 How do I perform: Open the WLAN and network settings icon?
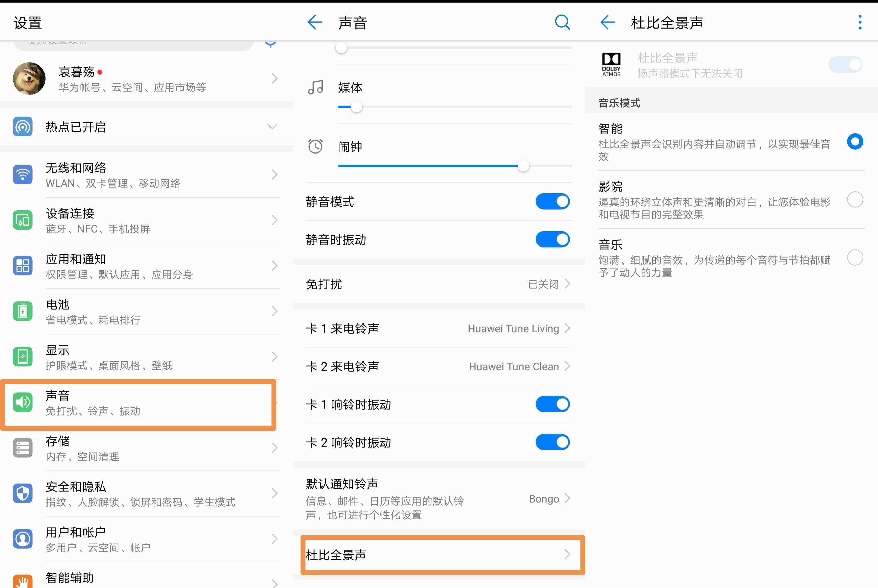click(x=22, y=175)
